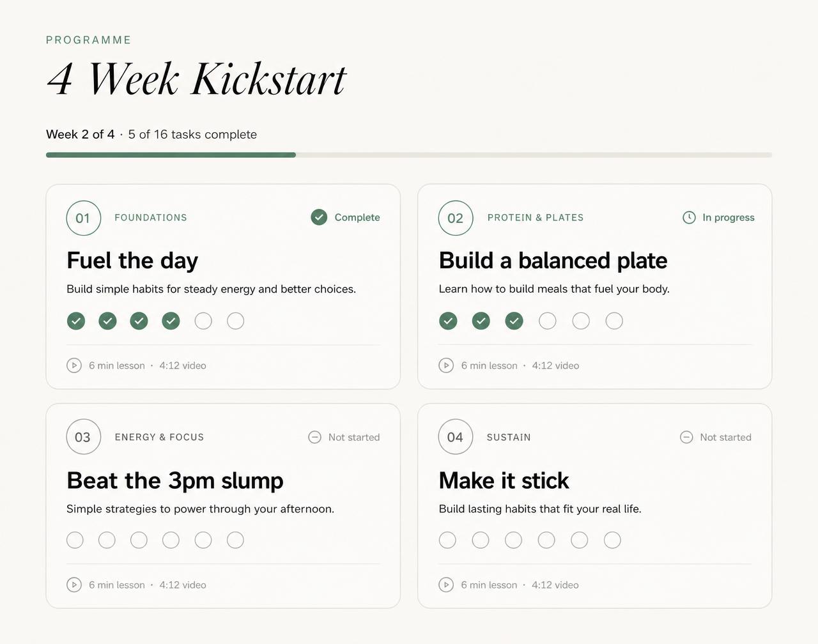Check the sixth task in Make it stick
This screenshot has height=644, width=818.
coord(612,540)
